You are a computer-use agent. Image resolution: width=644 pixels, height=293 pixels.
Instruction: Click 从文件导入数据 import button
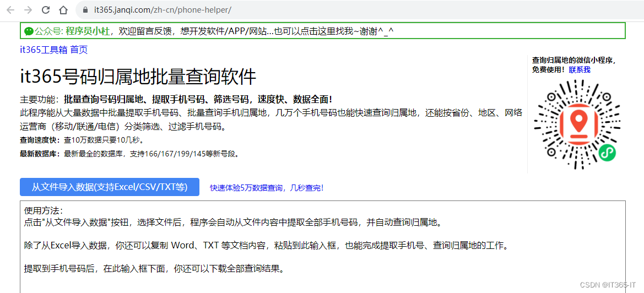(x=110, y=187)
